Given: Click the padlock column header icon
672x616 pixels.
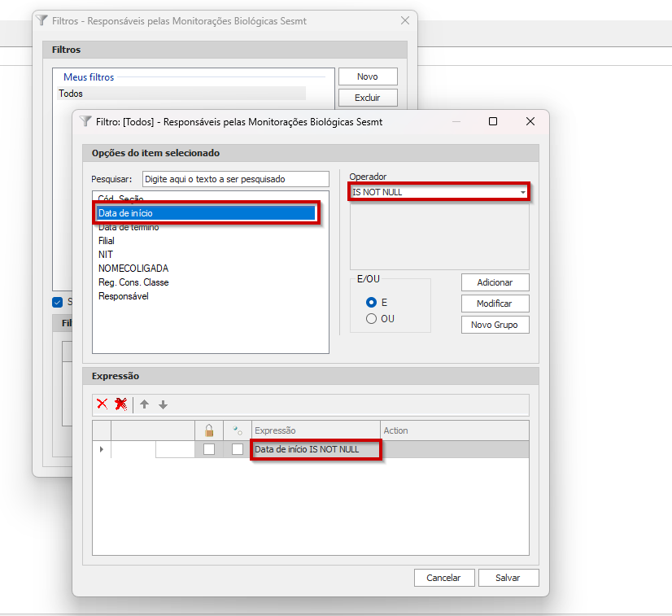Looking at the screenshot, I should tap(209, 430).
